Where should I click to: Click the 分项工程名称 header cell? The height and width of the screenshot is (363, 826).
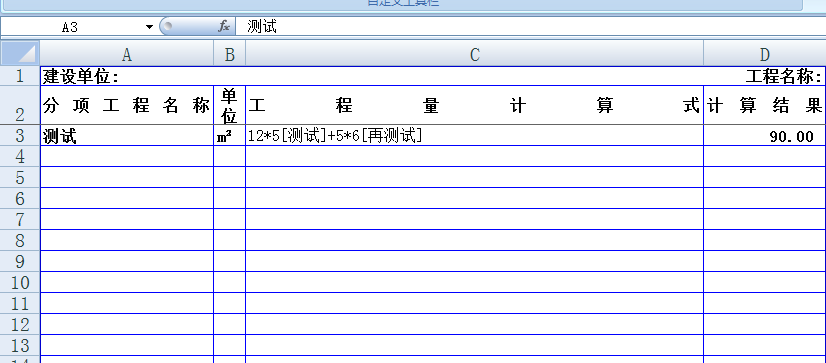coord(126,105)
